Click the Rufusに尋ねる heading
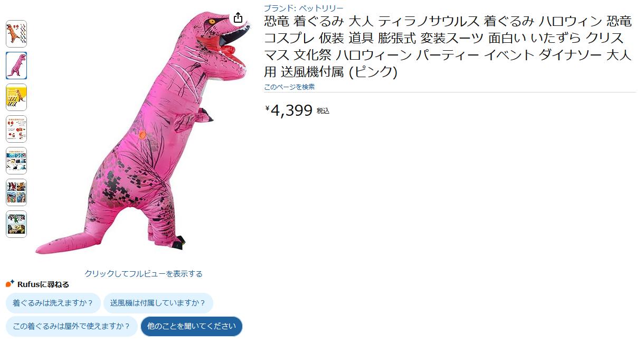 tap(43, 284)
